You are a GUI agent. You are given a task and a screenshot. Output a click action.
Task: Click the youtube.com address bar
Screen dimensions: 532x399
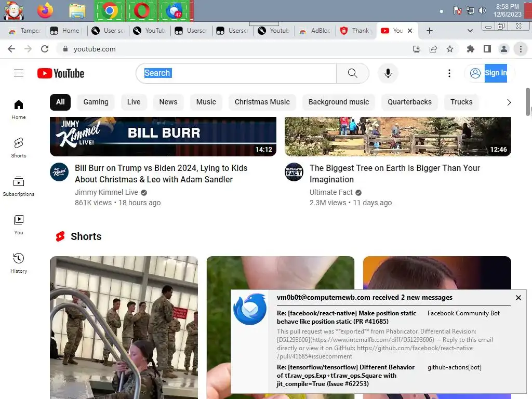tap(234, 49)
